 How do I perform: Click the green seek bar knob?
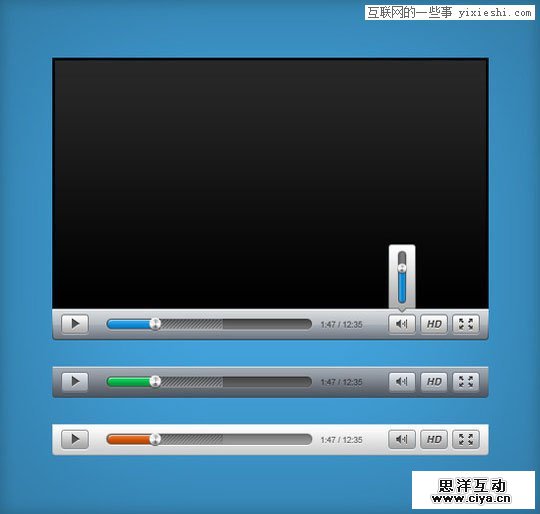155,381
